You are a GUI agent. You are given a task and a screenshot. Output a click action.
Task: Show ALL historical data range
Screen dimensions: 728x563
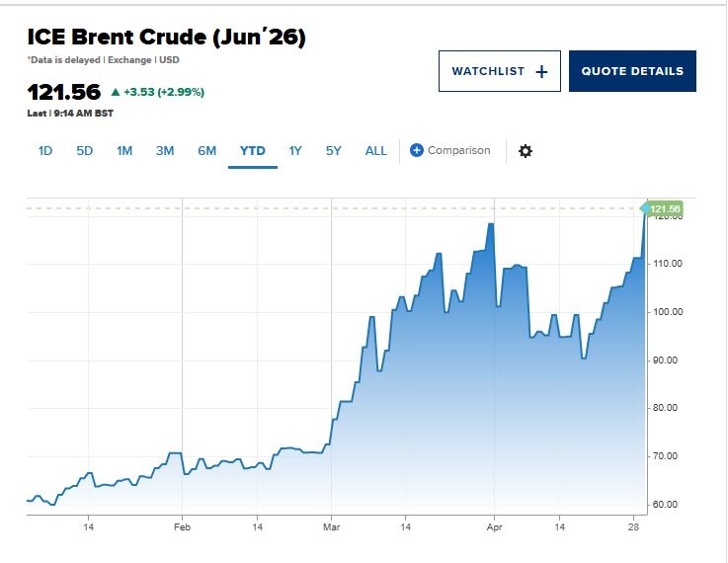point(376,151)
